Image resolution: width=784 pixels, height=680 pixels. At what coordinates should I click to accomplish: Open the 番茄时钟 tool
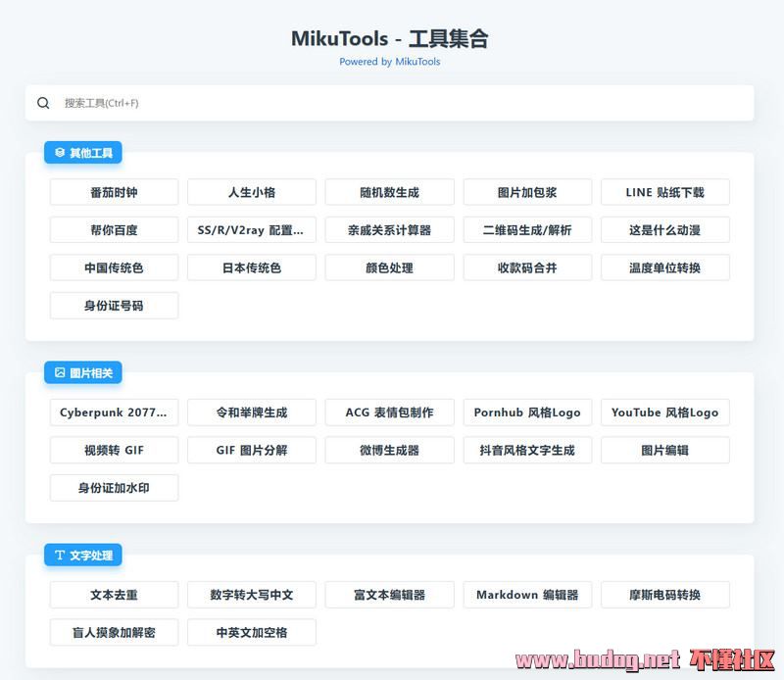click(114, 193)
